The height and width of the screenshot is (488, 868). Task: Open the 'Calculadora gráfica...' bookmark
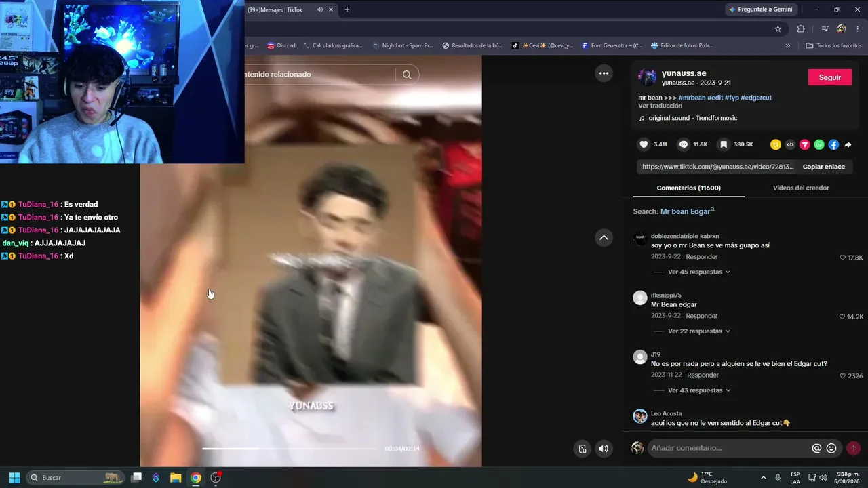coord(332,45)
